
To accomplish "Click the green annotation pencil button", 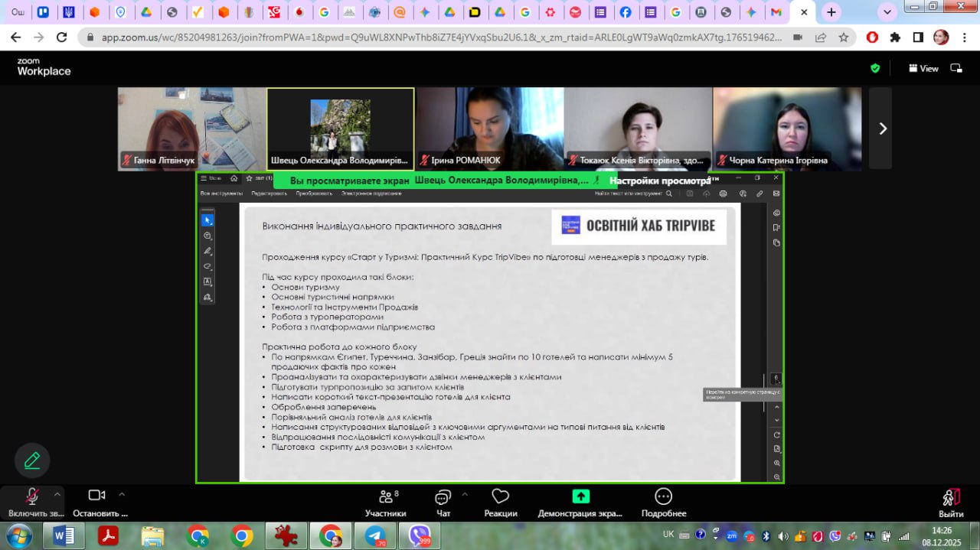I will [x=32, y=461].
